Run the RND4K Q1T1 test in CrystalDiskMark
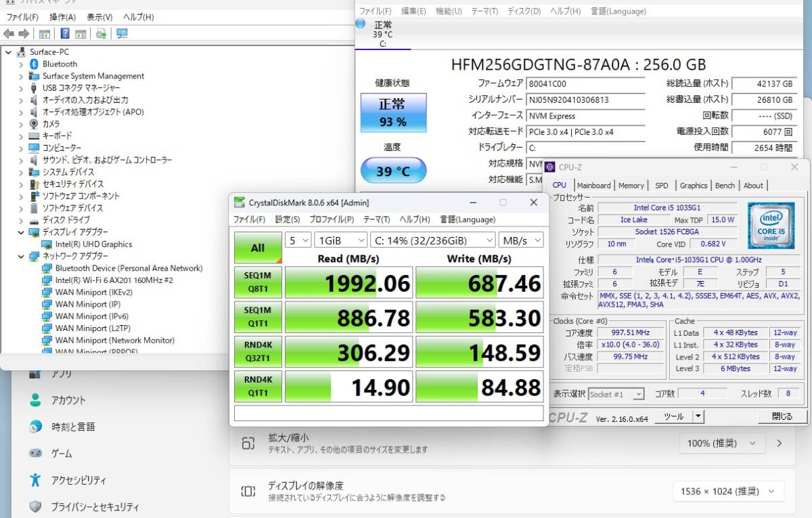Viewport: 812px width, 518px height. (x=257, y=386)
